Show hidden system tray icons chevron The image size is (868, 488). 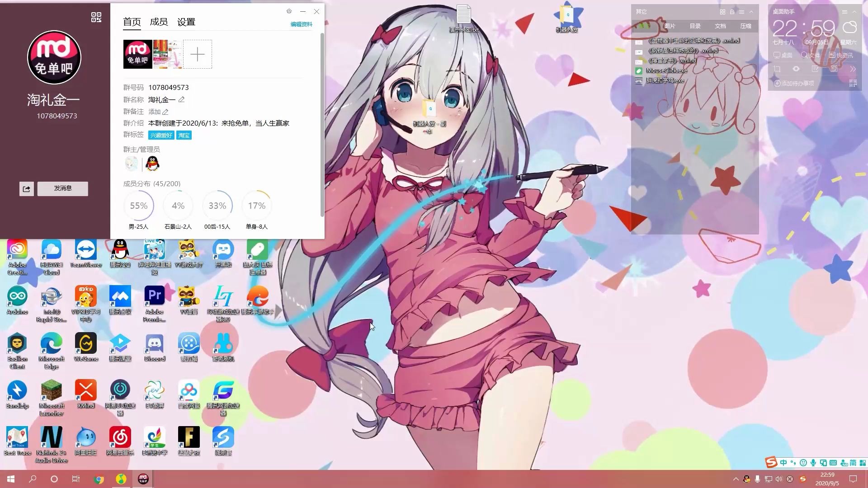736,479
